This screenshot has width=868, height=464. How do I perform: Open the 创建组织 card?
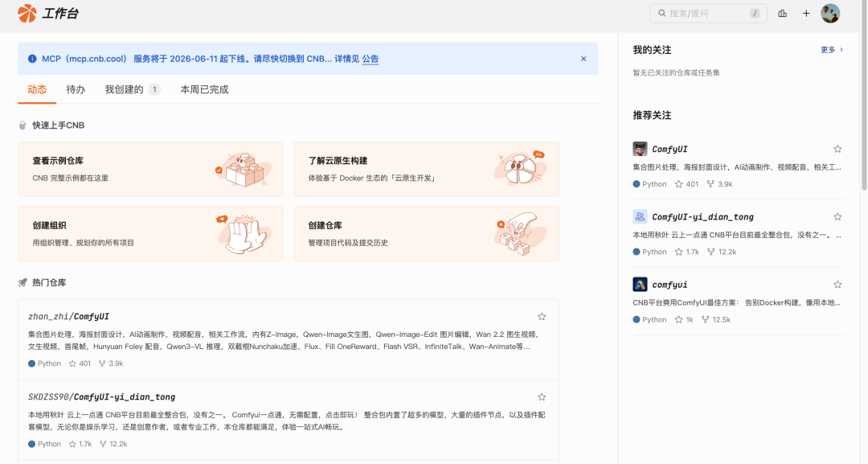point(150,234)
